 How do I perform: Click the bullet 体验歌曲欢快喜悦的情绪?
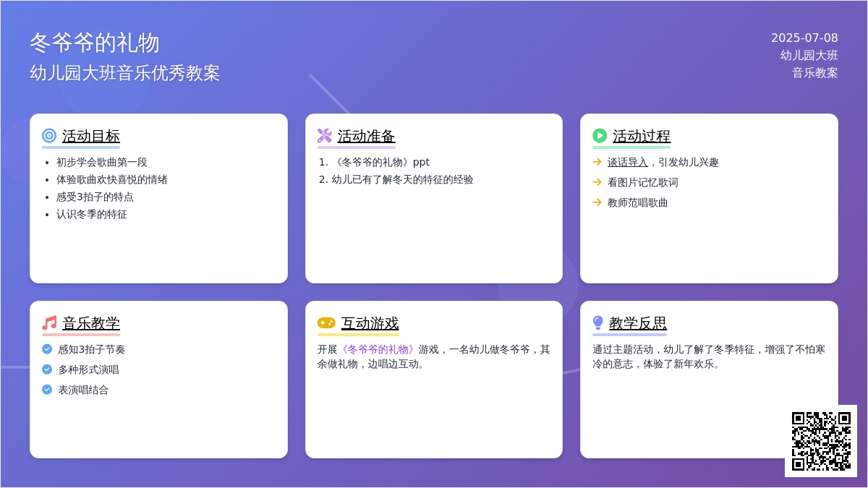112,179
